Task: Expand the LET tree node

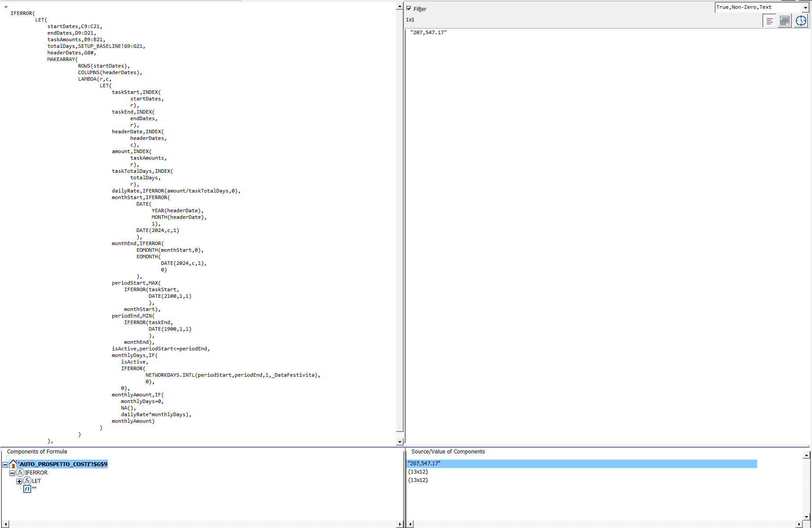Action: (x=19, y=481)
